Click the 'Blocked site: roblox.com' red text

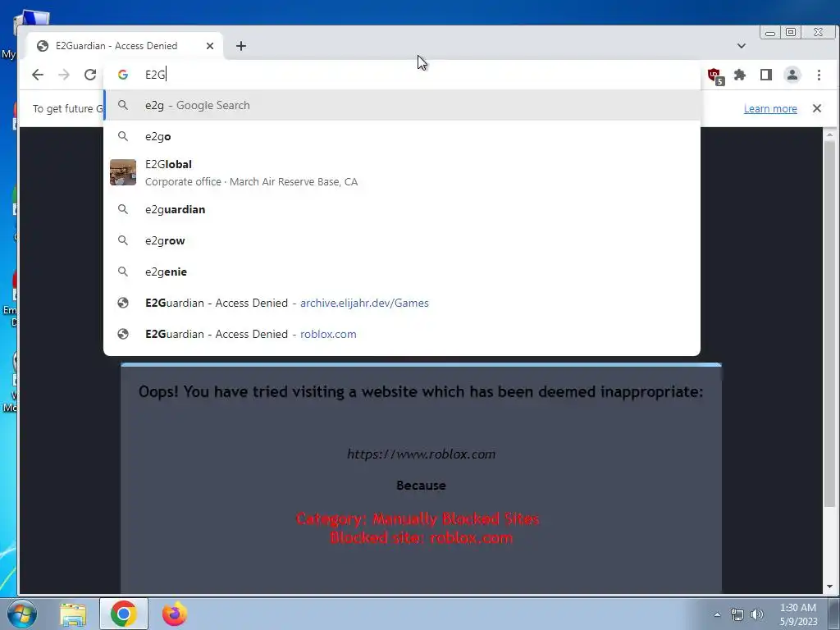pos(421,538)
